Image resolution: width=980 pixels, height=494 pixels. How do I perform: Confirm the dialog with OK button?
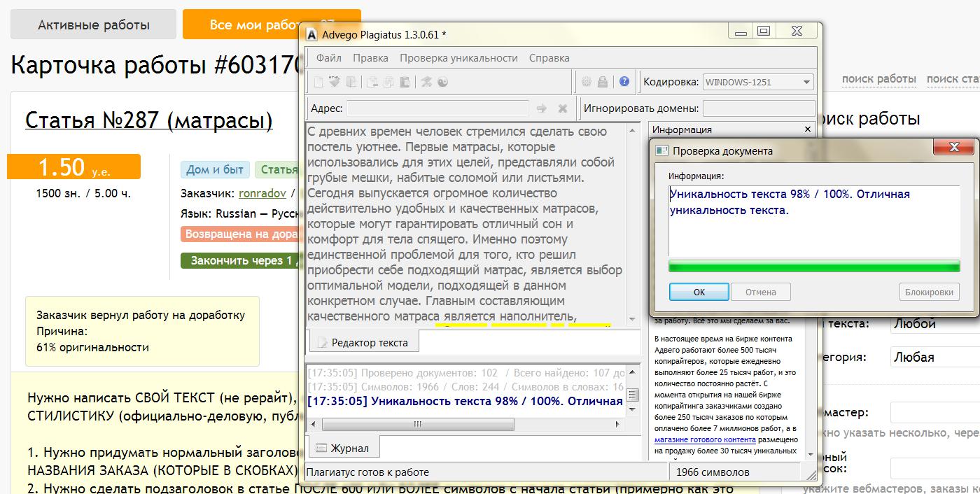(x=699, y=292)
